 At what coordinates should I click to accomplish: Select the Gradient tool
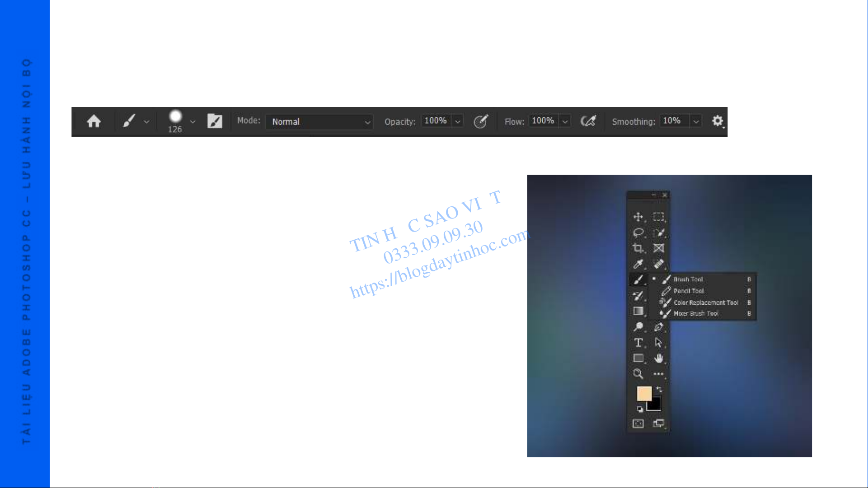(638, 311)
